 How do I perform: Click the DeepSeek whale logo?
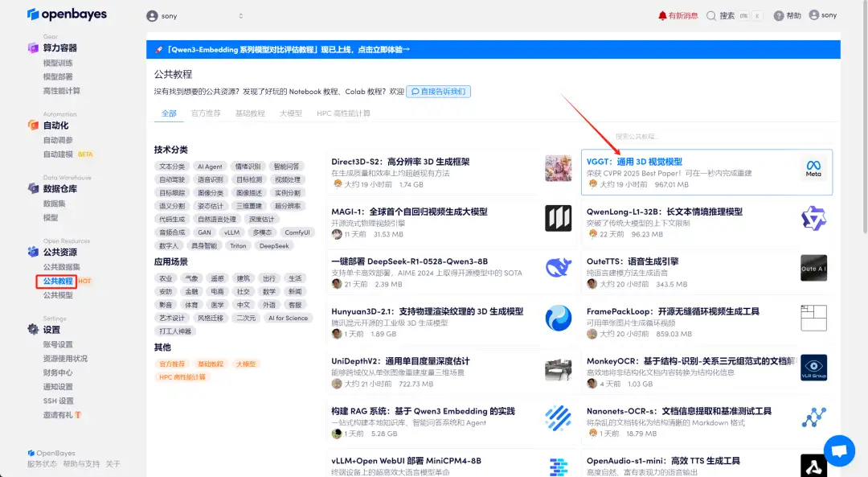(x=558, y=268)
